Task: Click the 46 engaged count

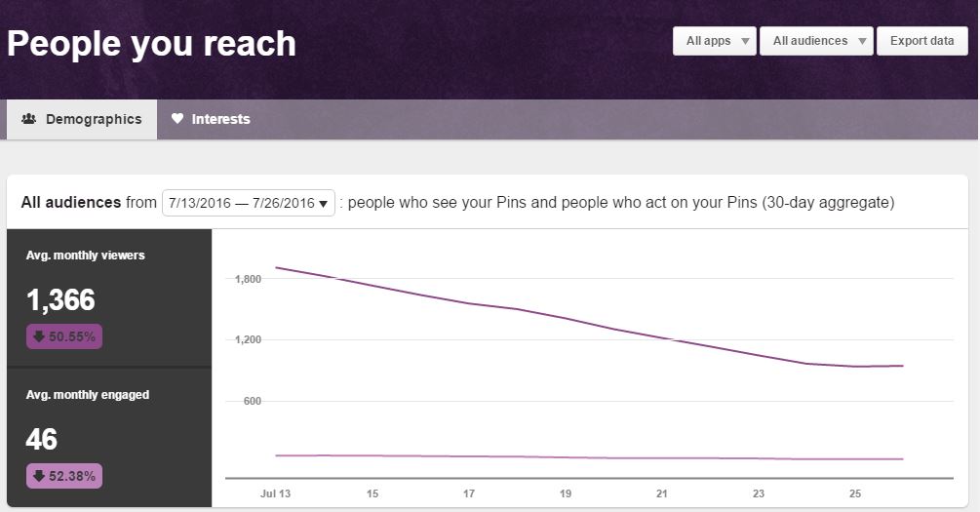Action: pos(42,440)
